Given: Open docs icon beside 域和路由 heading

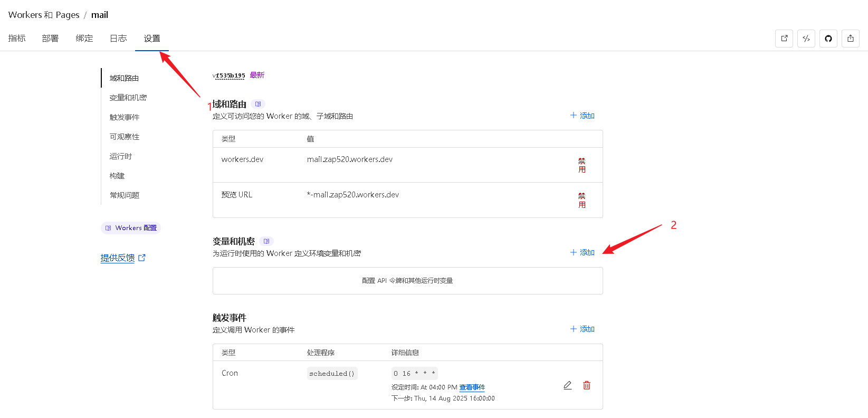Looking at the screenshot, I should 258,104.
